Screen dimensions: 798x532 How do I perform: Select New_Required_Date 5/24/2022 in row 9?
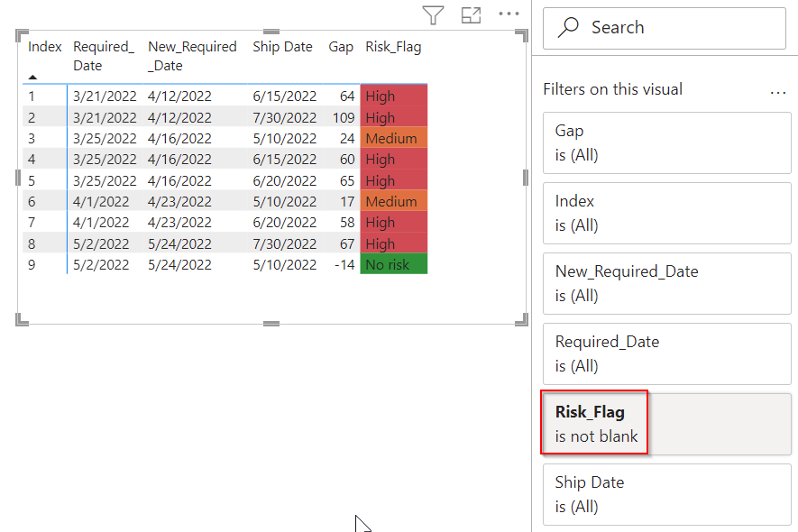pyautogui.click(x=179, y=265)
